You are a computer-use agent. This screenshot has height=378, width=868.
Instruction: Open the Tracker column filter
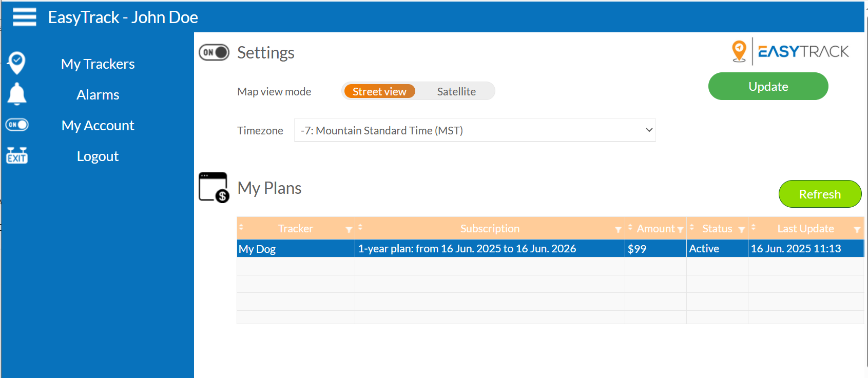349,230
